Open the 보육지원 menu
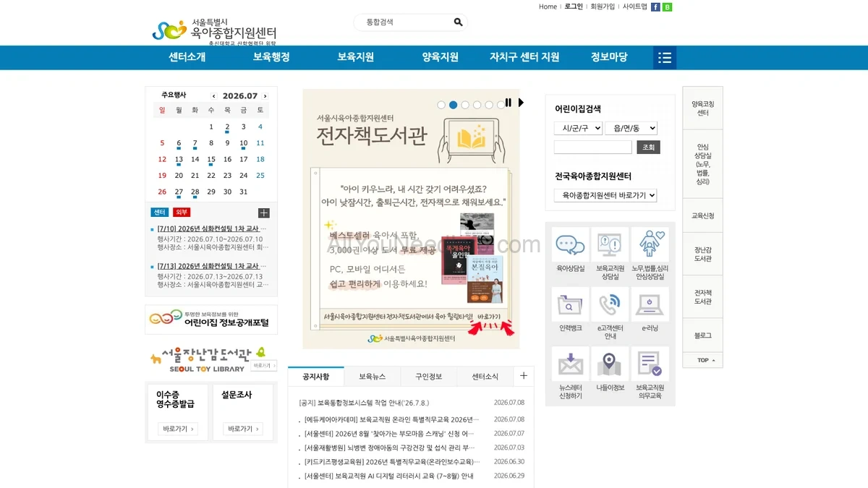This screenshot has height=488, width=868. (x=356, y=57)
